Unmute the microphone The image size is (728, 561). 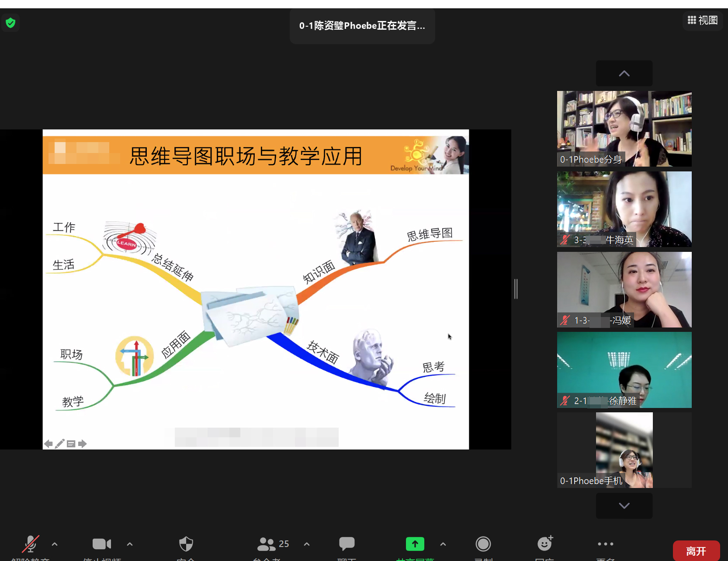(x=30, y=544)
